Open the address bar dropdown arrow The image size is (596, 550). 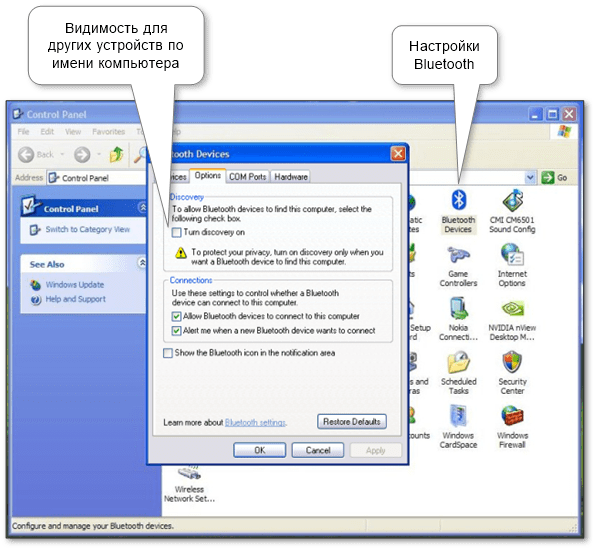point(530,178)
